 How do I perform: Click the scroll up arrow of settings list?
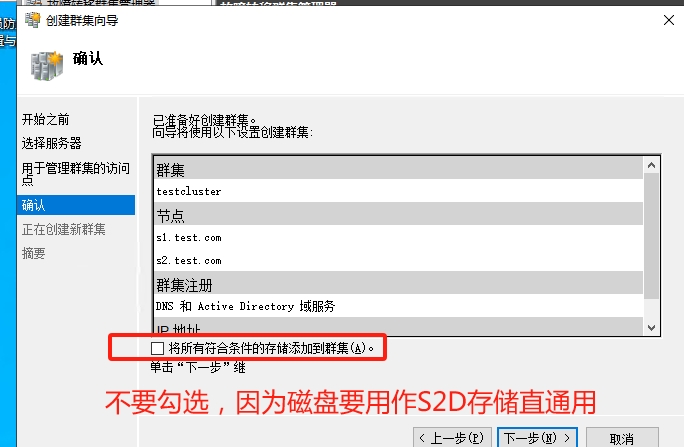pos(651,165)
